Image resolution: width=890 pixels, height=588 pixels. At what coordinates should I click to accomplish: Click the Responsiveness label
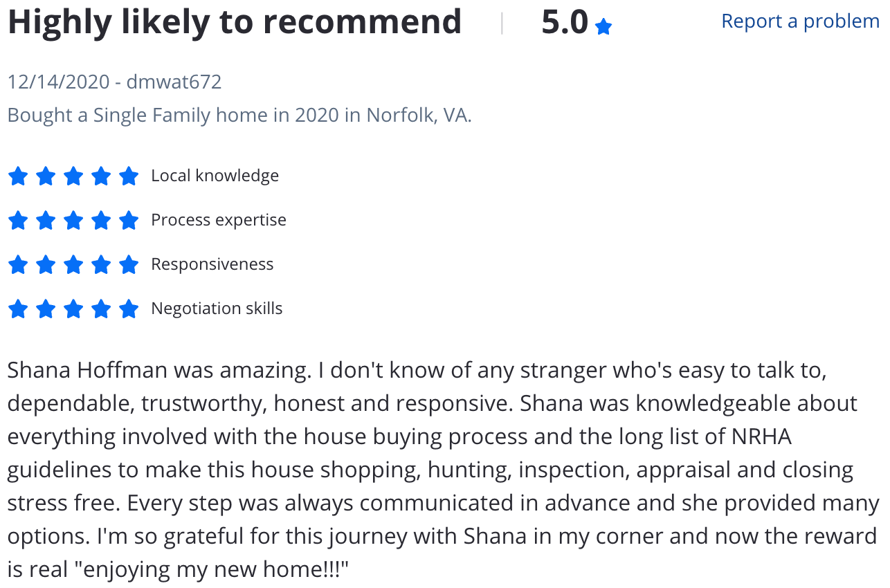(212, 264)
